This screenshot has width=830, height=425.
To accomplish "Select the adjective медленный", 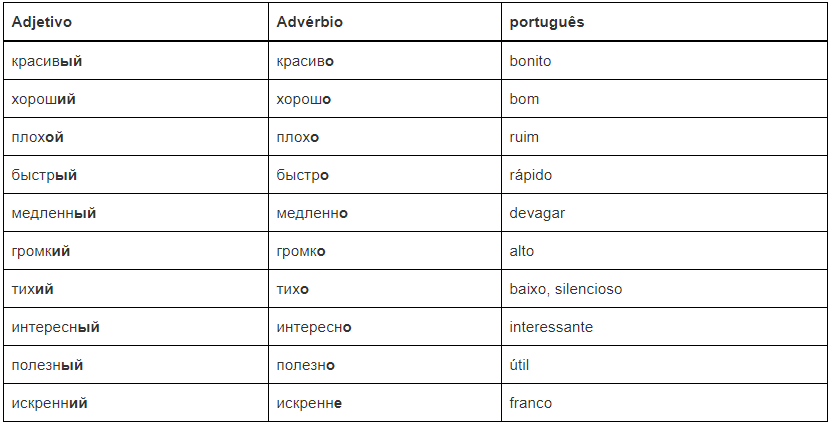I will click(54, 213).
